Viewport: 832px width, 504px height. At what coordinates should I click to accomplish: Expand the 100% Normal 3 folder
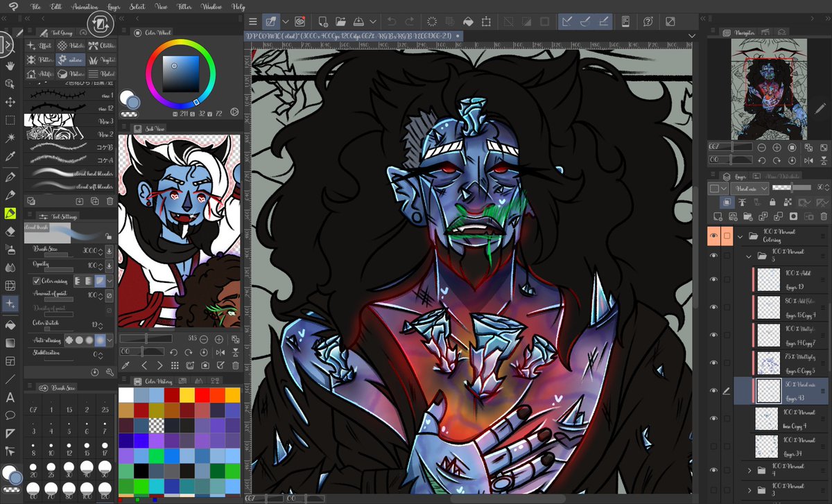tap(749, 490)
